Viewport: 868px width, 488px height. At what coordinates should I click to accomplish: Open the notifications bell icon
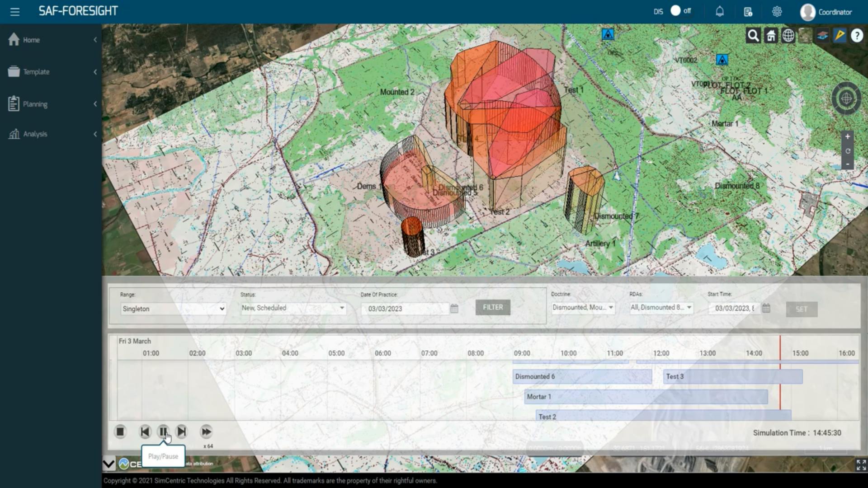(x=720, y=11)
